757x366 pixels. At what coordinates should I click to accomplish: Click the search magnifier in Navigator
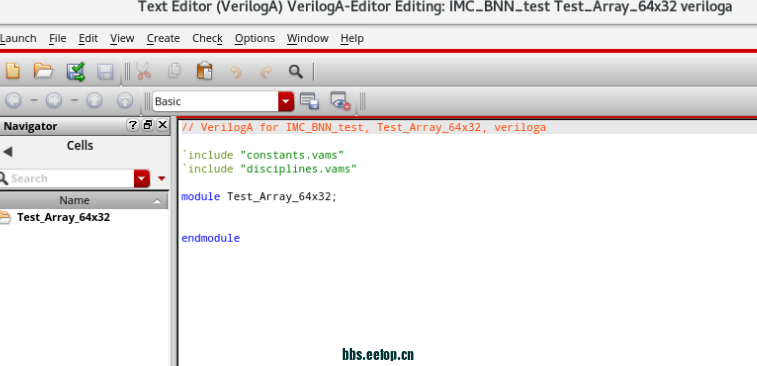point(3,179)
